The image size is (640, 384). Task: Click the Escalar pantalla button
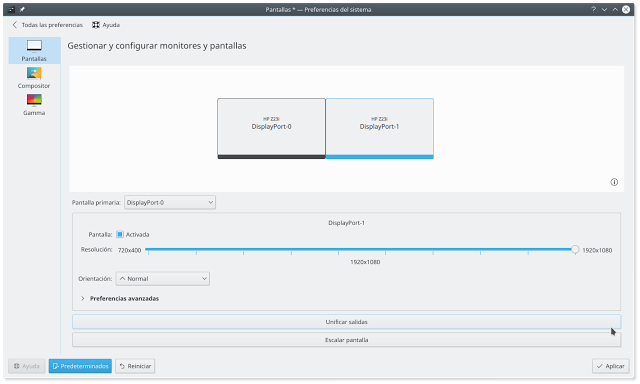coord(347,340)
